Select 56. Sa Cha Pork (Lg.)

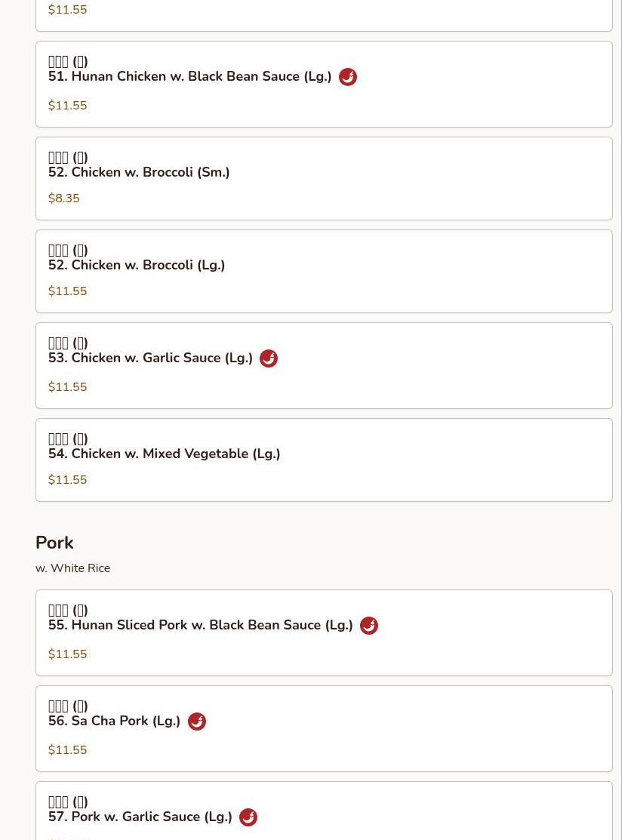(114, 722)
